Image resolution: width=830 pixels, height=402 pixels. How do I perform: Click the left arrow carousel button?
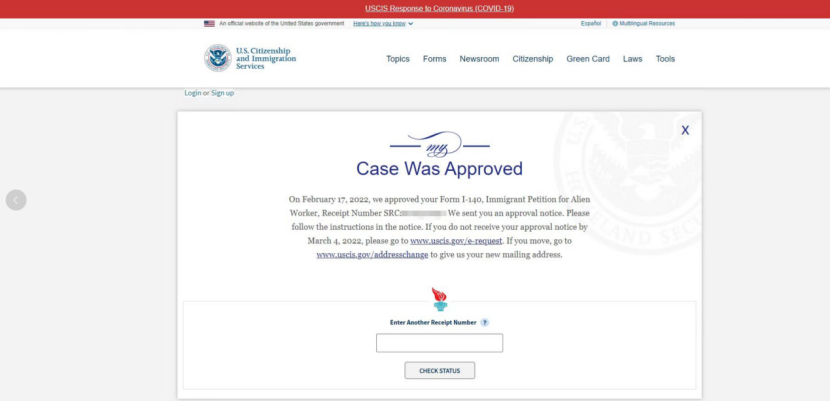pyautogui.click(x=16, y=200)
